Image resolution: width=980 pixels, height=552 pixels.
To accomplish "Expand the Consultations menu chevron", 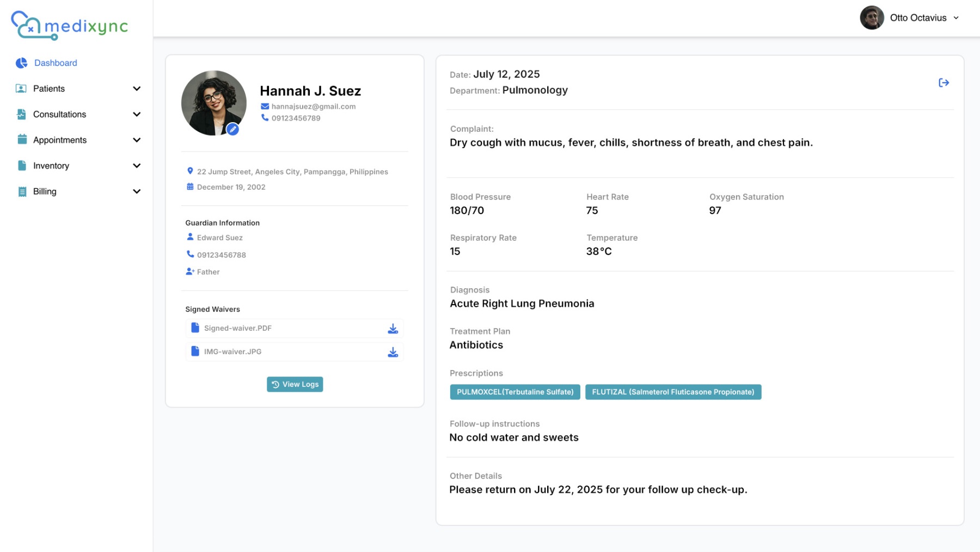I will click(137, 114).
